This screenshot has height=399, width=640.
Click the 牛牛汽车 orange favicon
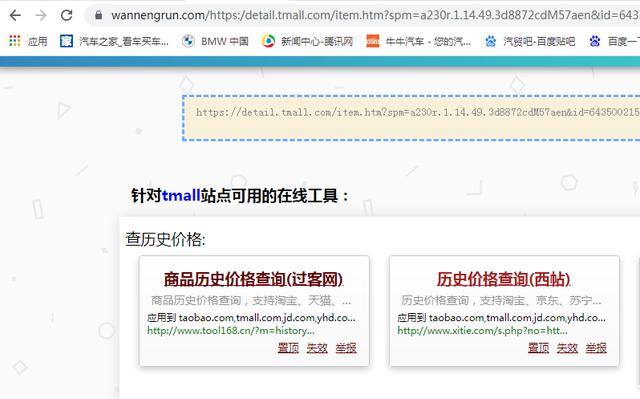coord(373,41)
